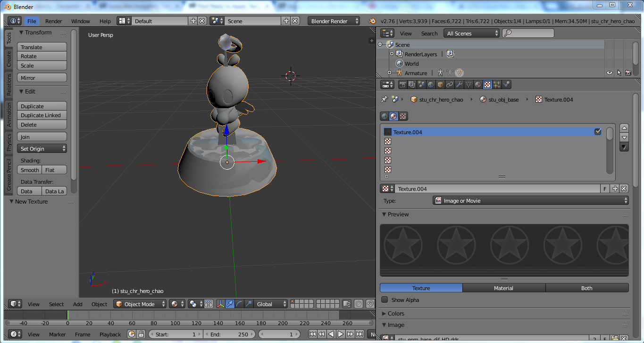Click the Join button
The image size is (644, 343).
(x=42, y=137)
